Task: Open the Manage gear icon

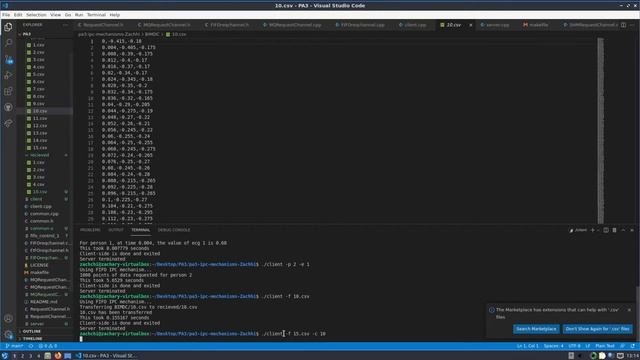Action: [x=8, y=335]
